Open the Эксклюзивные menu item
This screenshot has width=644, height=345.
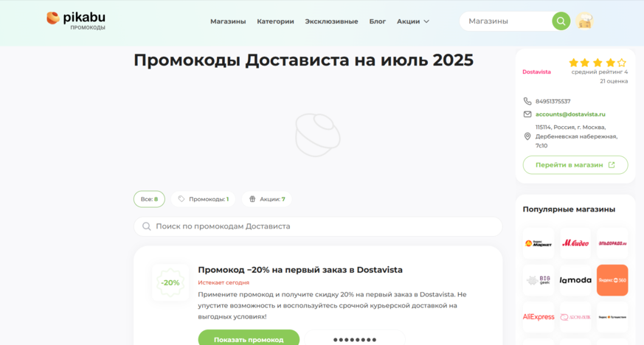(331, 21)
